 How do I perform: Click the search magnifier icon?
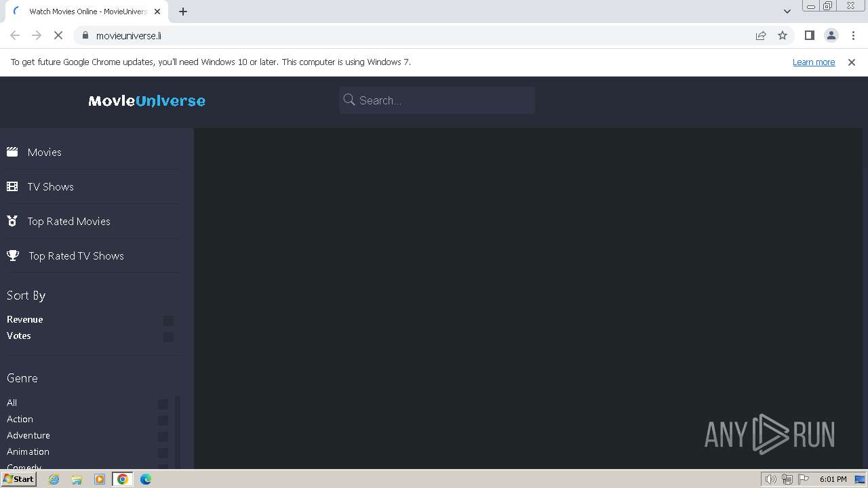click(349, 100)
